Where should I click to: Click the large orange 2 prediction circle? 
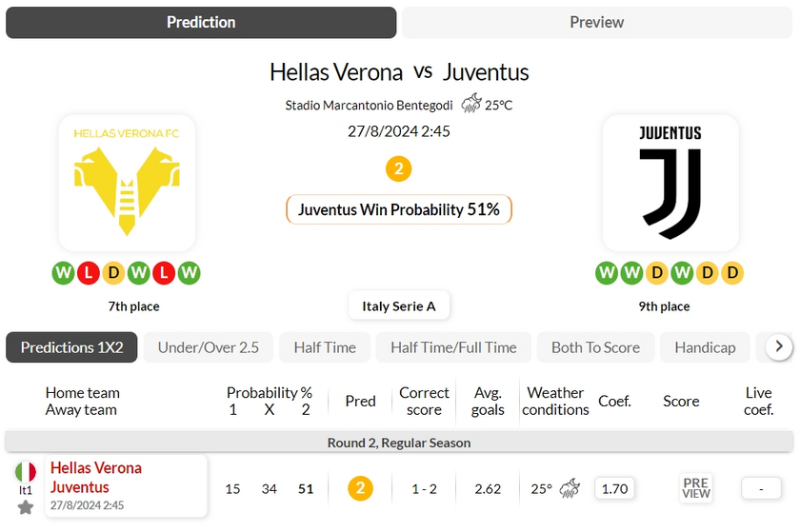(398, 169)
